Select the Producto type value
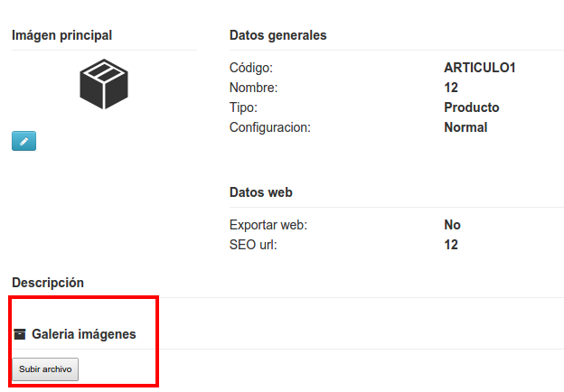 tap(472, 107)
